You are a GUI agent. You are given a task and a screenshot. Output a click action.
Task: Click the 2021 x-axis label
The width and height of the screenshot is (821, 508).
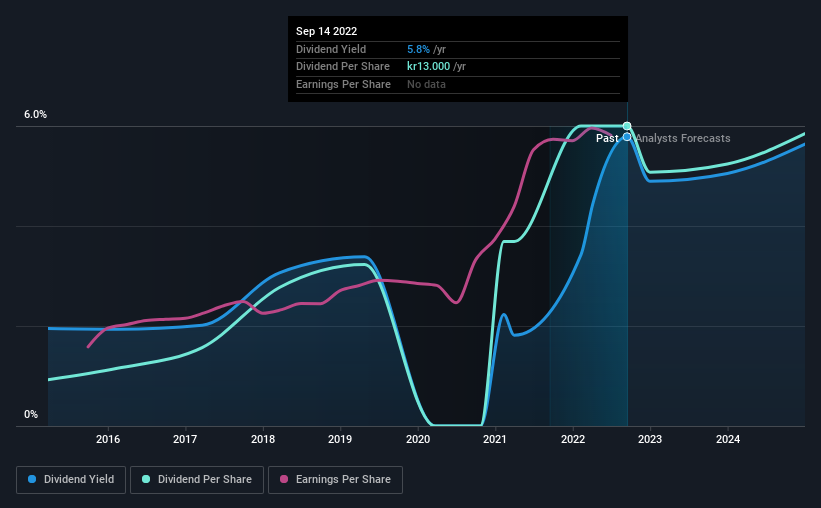[495, 439]
